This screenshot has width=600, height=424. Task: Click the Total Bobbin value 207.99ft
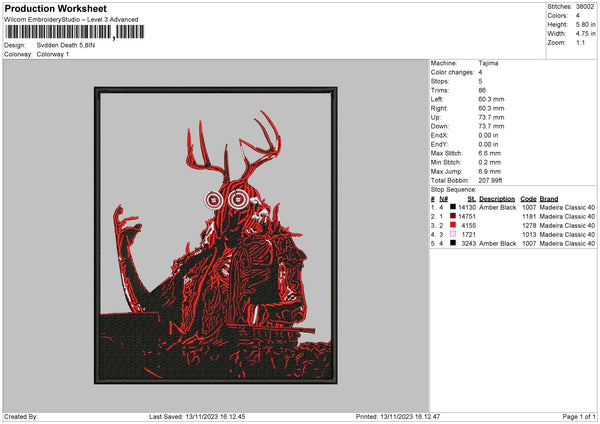click(x=495, y=180)
